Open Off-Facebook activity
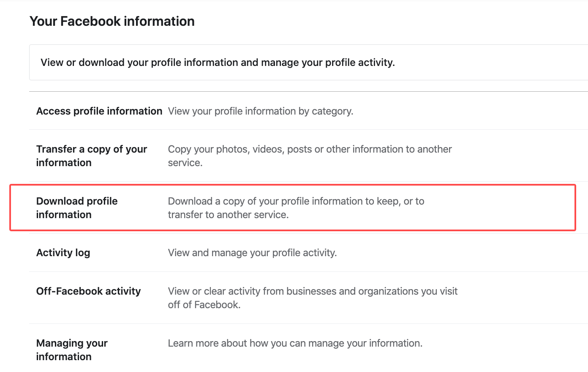The width and height of the screenshot is (588, 372). pos(88,291)
